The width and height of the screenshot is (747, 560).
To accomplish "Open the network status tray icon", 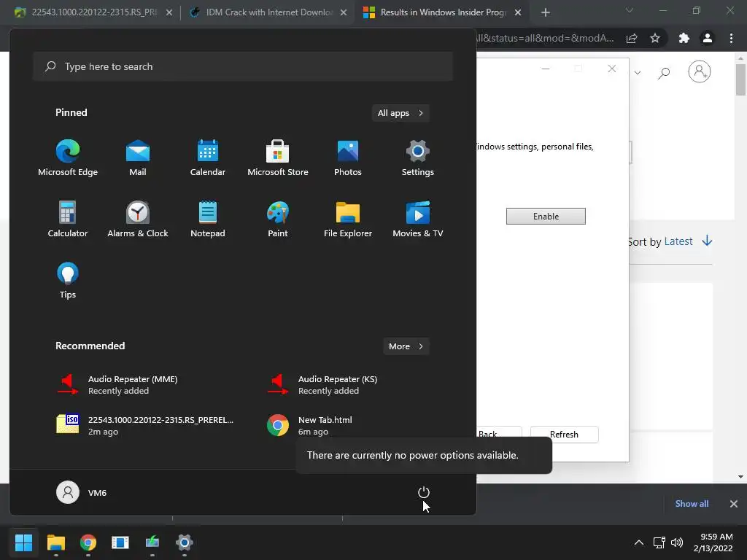I will tap(659, 542).
